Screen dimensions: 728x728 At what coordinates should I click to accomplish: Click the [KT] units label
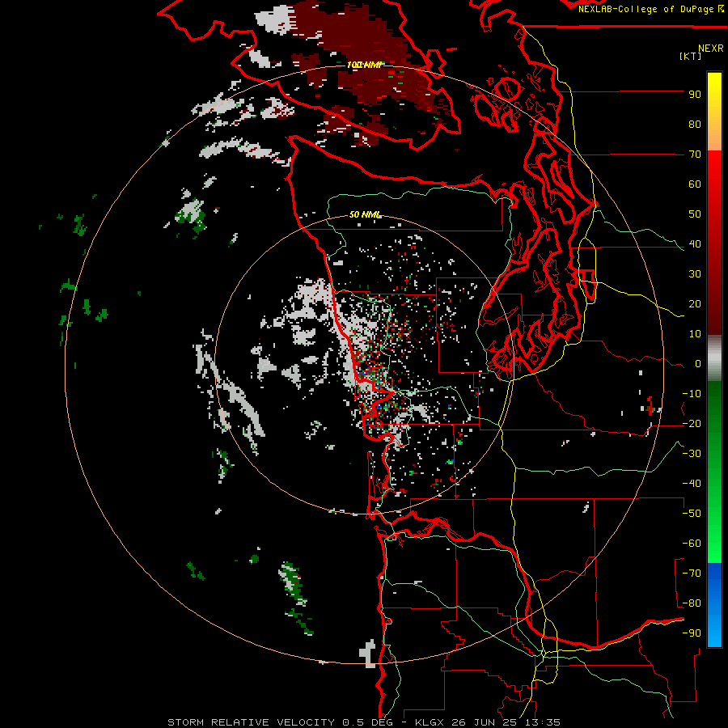pos(691,56)
